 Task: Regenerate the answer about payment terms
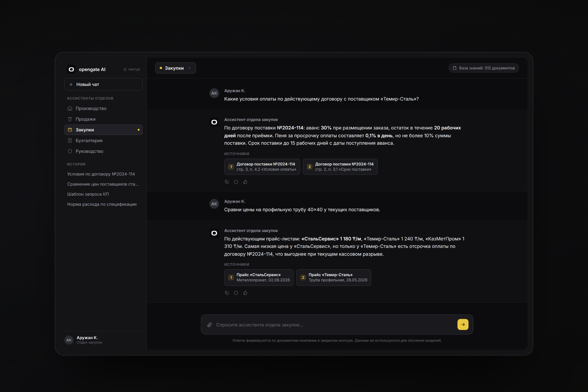[236, 182]
